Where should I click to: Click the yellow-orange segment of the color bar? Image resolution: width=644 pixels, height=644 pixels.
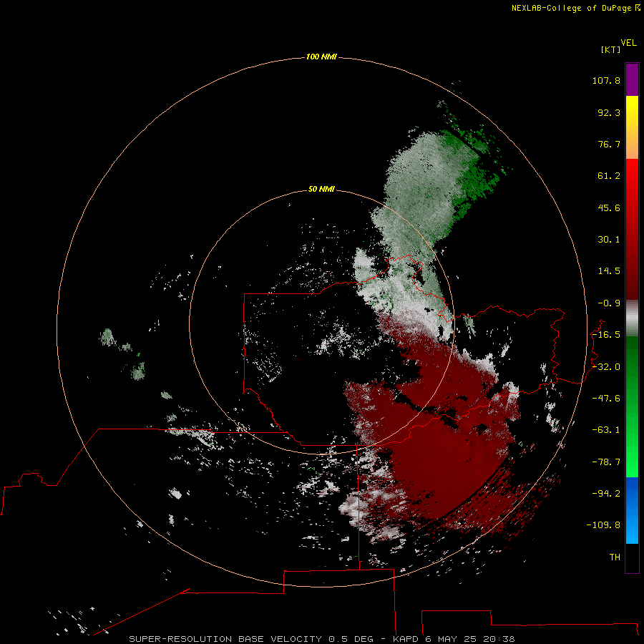pos(632,127)
